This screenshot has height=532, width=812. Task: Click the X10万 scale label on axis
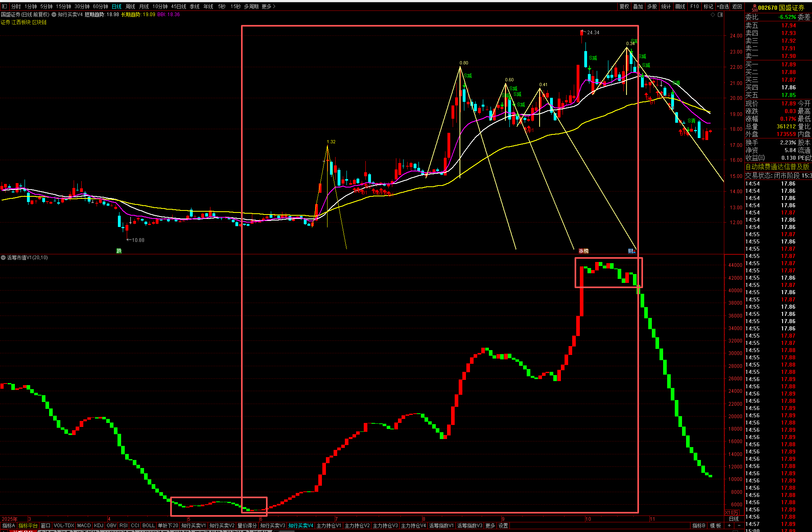point(732,513)
